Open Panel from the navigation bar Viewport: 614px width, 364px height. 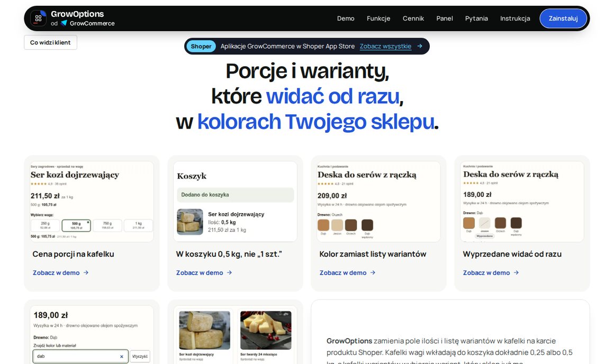(x=445, y=19)
